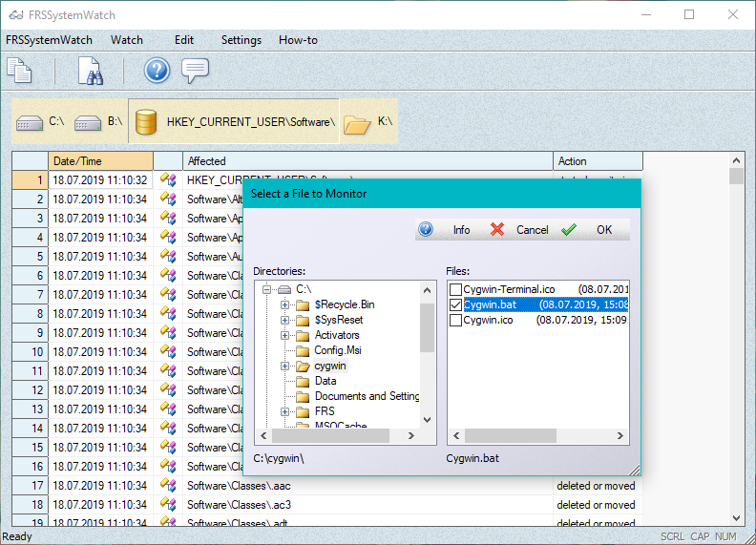
Task: Click the Cancel button in dialog
Action: 520,230
